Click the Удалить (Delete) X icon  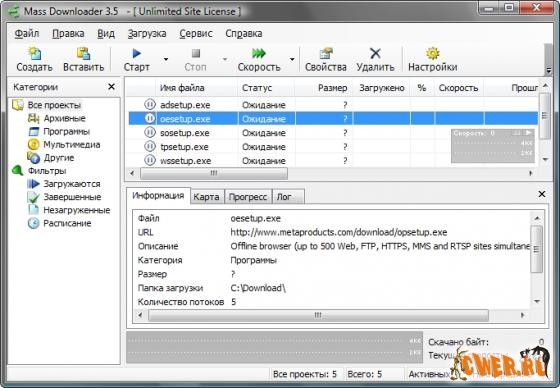(x=375, y=54)
